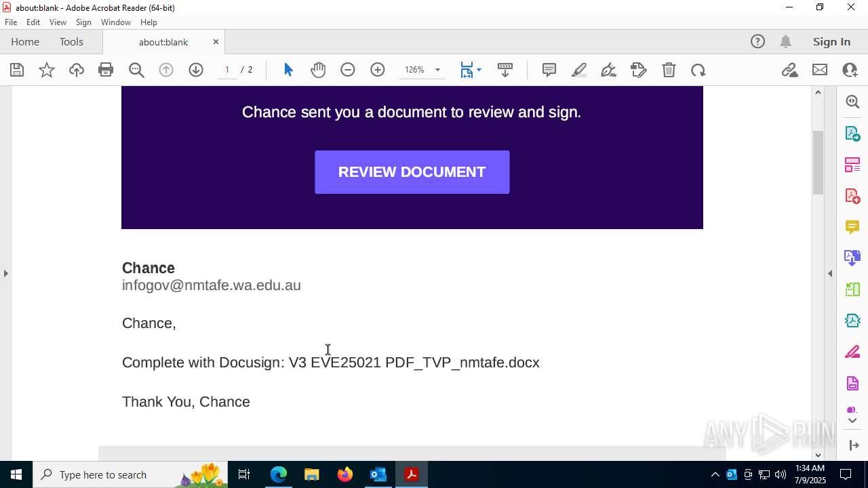Click the share with others person icon
Screen dimensions: 868x488
(x=850, y=70)
